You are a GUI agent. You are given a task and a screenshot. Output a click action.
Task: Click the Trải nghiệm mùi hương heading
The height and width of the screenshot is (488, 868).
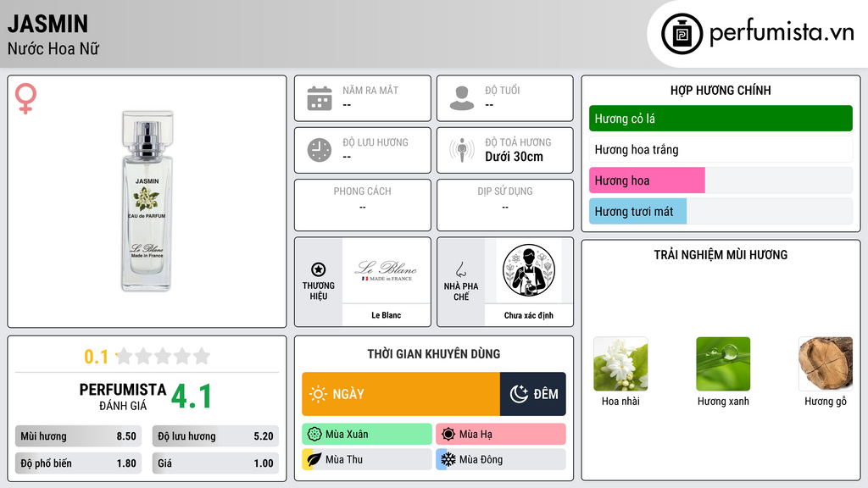pos(721,255)
